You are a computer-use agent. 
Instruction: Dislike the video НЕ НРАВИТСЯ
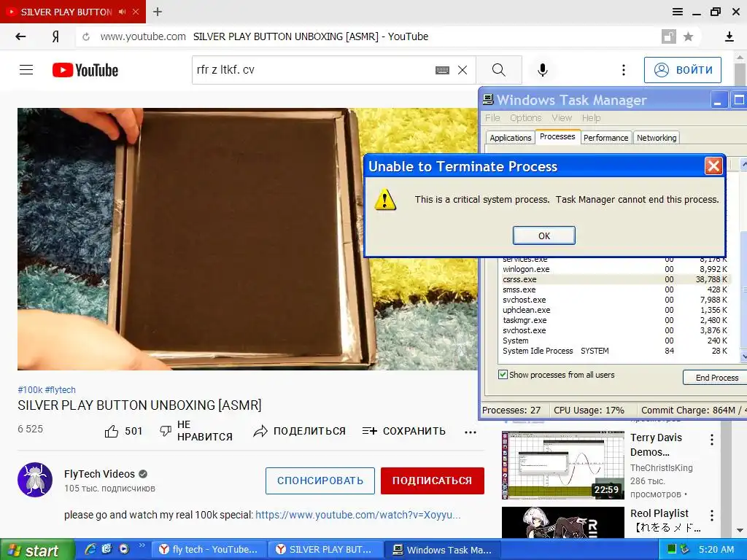[196, 431]
